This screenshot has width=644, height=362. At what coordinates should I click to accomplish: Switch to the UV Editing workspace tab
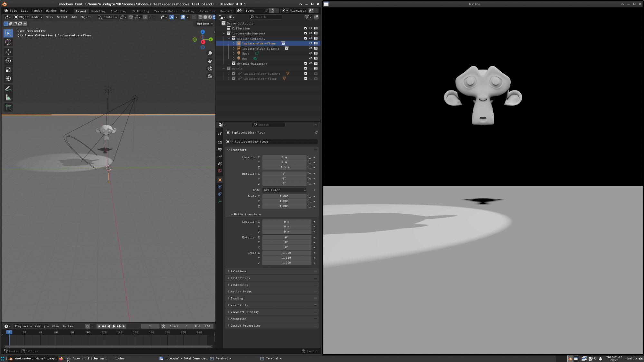(140, 11)
